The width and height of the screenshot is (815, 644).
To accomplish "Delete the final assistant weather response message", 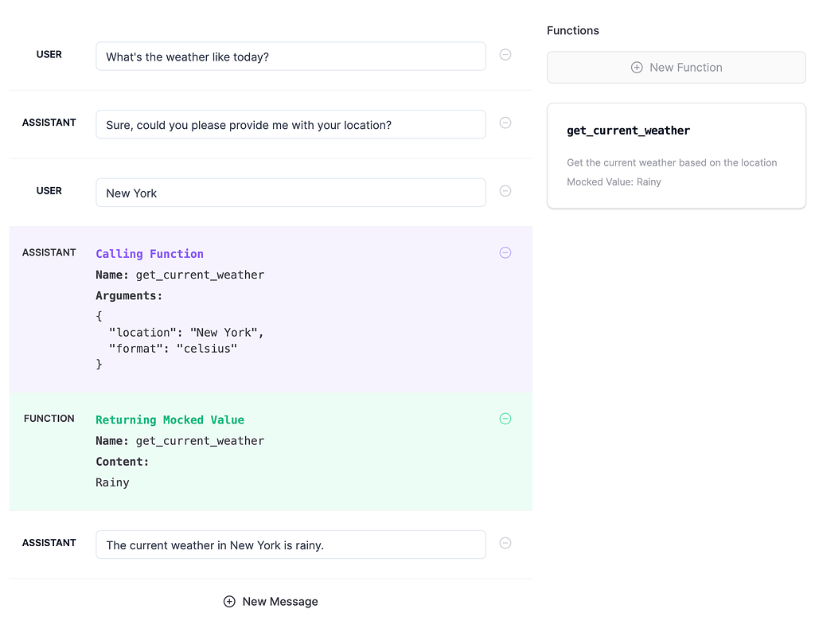I will click(505, 543).
